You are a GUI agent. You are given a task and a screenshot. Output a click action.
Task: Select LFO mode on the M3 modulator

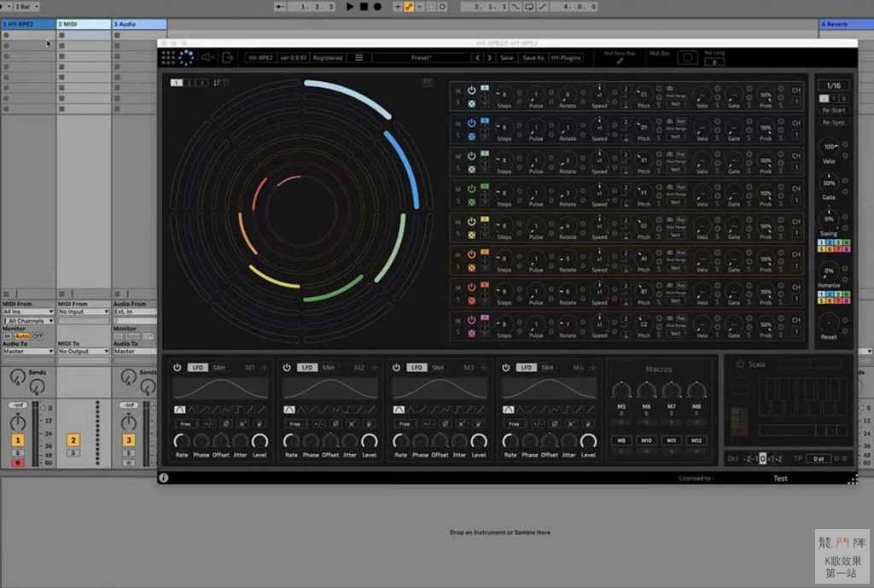point(417,367)
